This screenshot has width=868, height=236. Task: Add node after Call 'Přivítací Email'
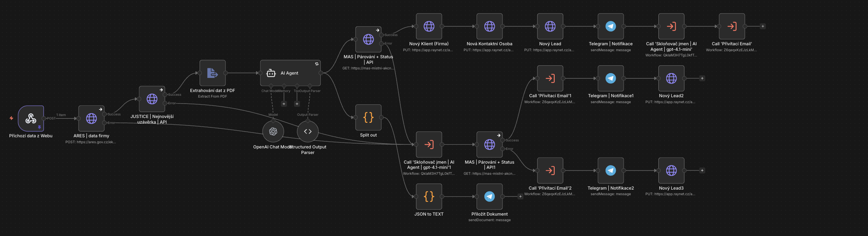(762, 26)
